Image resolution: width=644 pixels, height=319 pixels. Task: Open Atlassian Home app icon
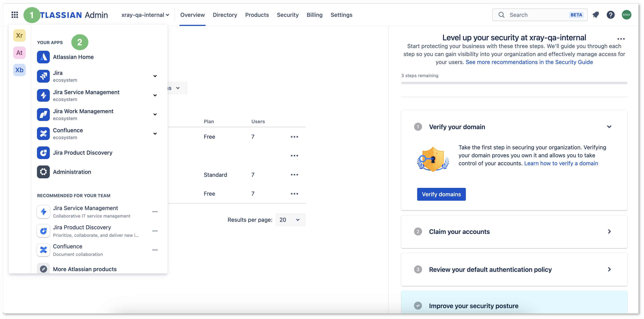point(43,57)
